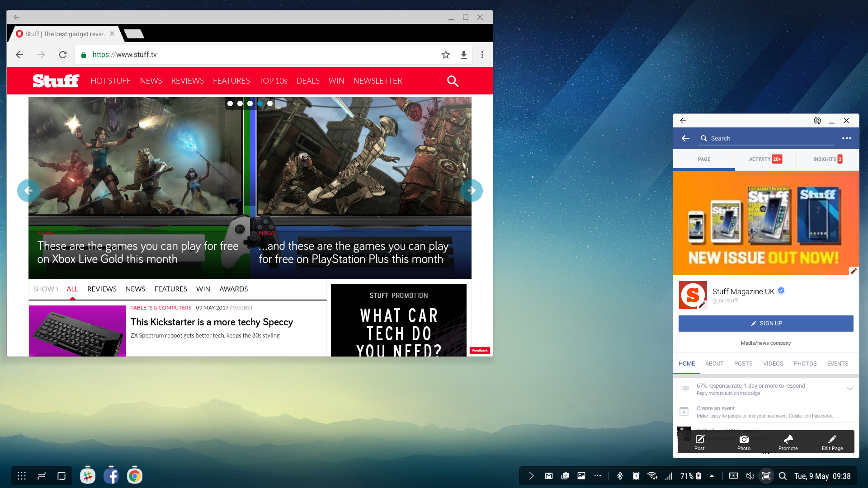The width and height of the screenshot is (868, 488).
Task: Open NEWSLETTER menu item
Action: click(x=378, y=81)
